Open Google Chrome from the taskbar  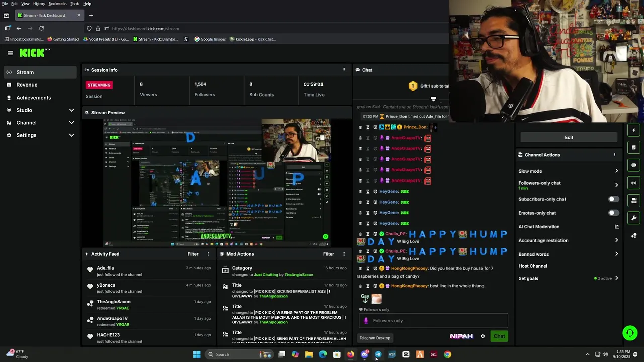(x=447, y=354)
